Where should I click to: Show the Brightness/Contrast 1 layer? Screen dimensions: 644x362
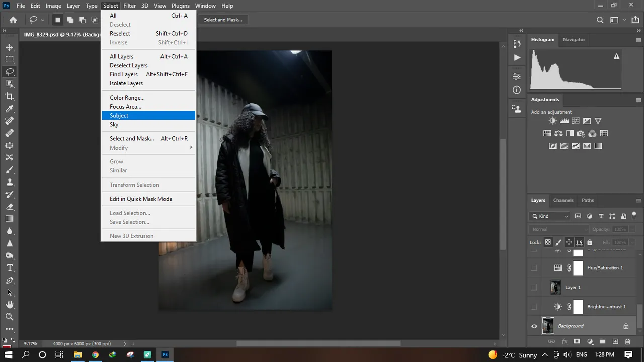[534, 307]
